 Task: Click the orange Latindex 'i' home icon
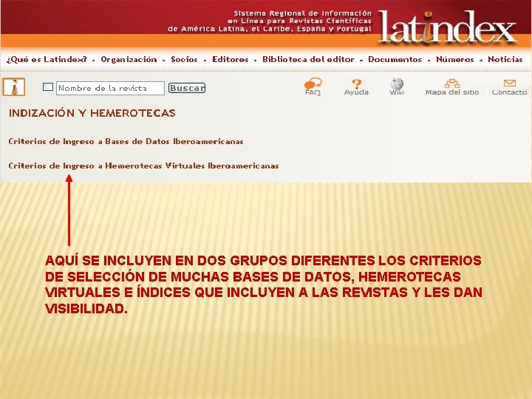(x=14, y=87)
